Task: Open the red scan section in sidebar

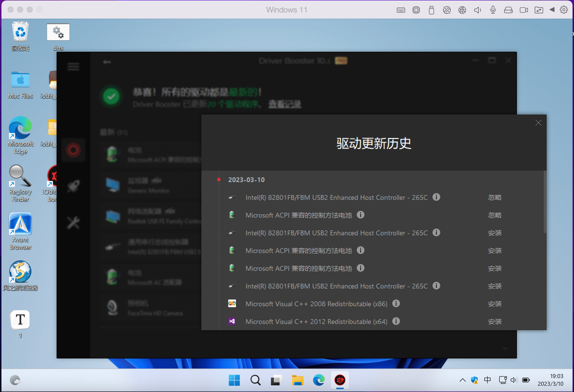Action: 73,150
